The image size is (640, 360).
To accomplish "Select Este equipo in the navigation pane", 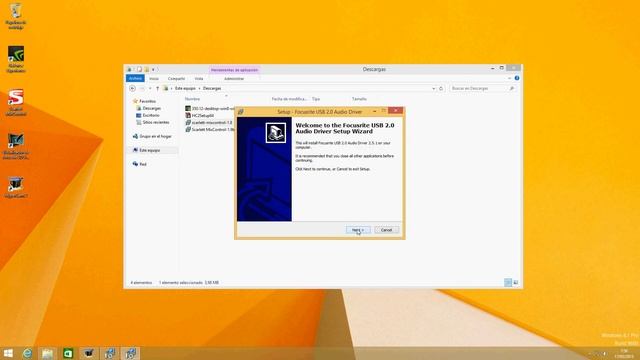I will click(x=149, y=150).
